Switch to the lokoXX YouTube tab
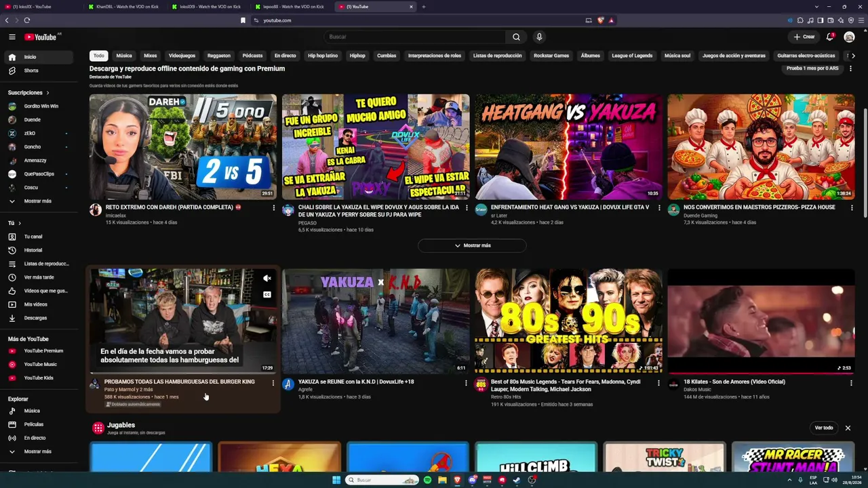 (42, 7)
